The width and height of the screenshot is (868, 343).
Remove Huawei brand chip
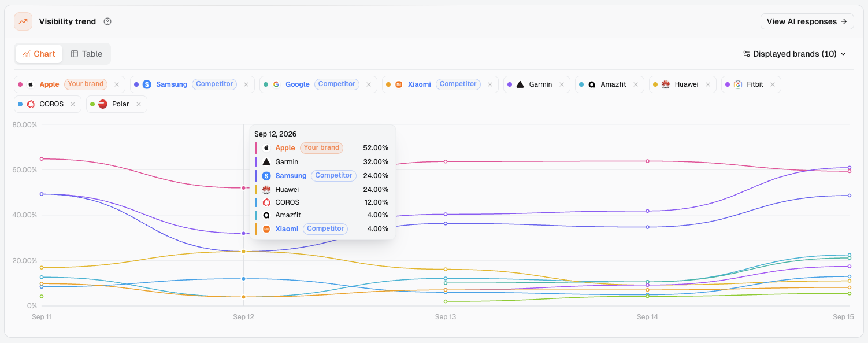point(708,84)
